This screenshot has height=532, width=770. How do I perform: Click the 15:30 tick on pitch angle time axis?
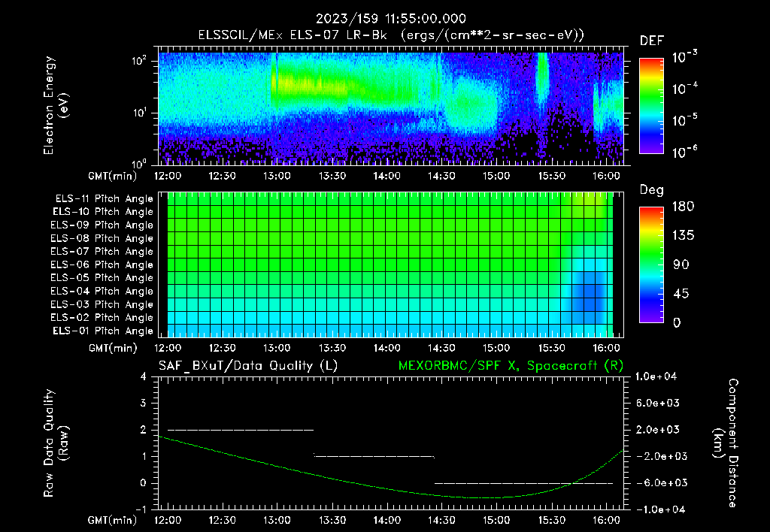coord(551,348)
